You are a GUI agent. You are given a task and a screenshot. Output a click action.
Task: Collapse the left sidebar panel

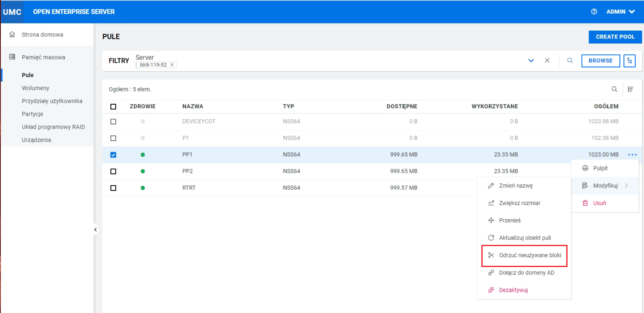pyautogui.click(x=95, y=229)
